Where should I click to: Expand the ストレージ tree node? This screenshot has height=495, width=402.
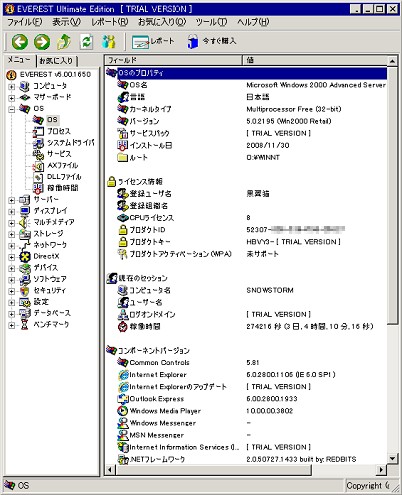12,234
